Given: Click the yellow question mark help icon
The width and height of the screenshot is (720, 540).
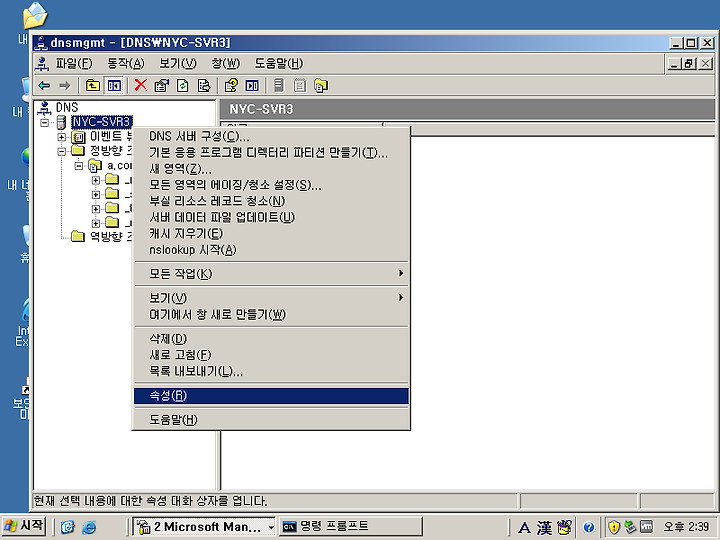Looking at the screenshot, I should [231, 85].
